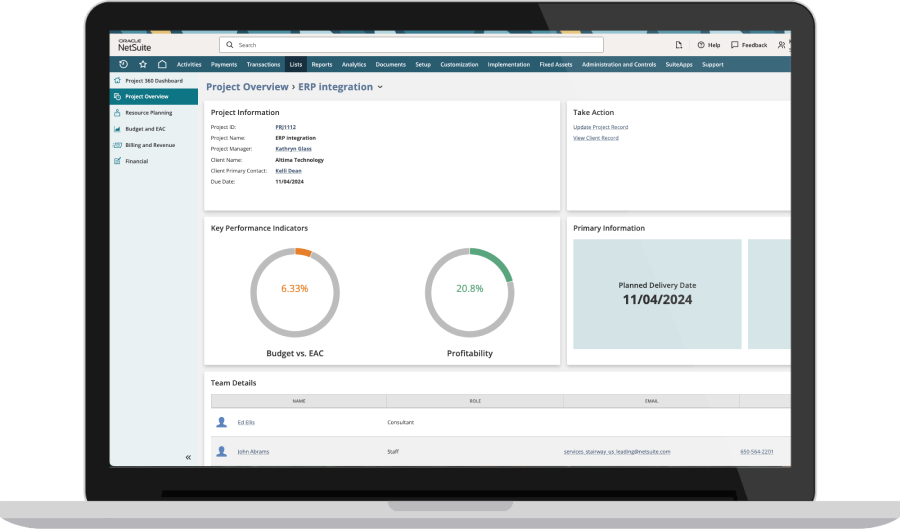Screen dimensions: 900x529
Task: Click the avatar icon beside Ed Ellis
Action: [x=222, y=422]
